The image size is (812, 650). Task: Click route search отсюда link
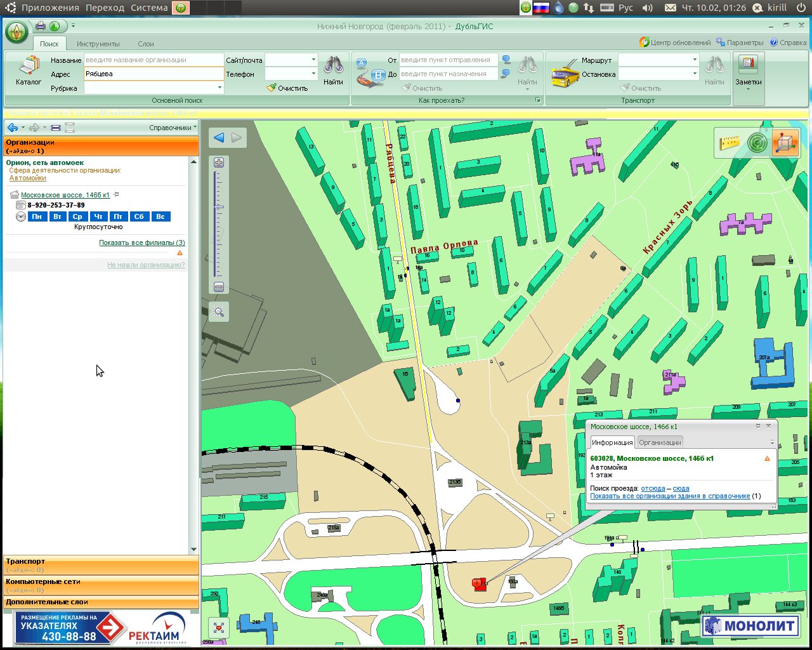(x=653, y=488)
